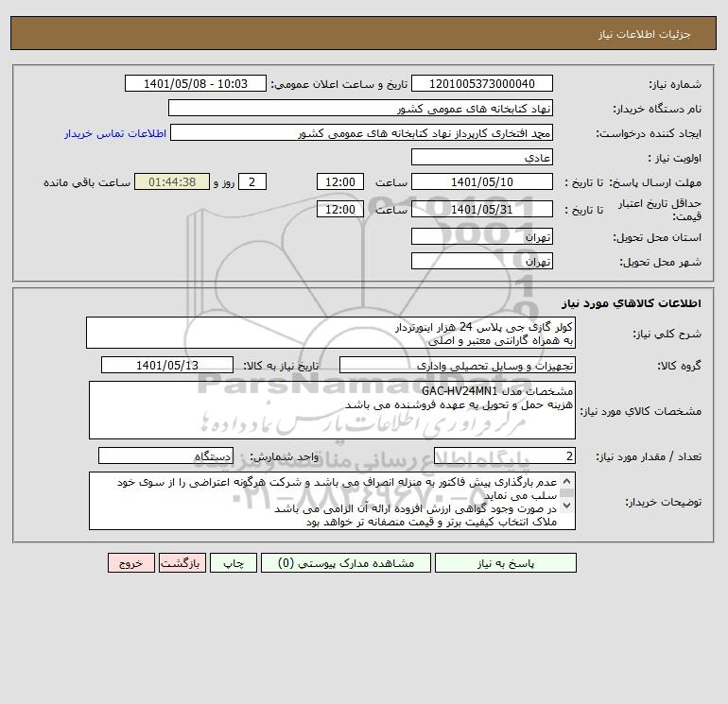Viewport: 728px width, 704px height.
Task: Click label نام دستگاه خریدار
Action: pyautogui.click(x=657, y=109)
